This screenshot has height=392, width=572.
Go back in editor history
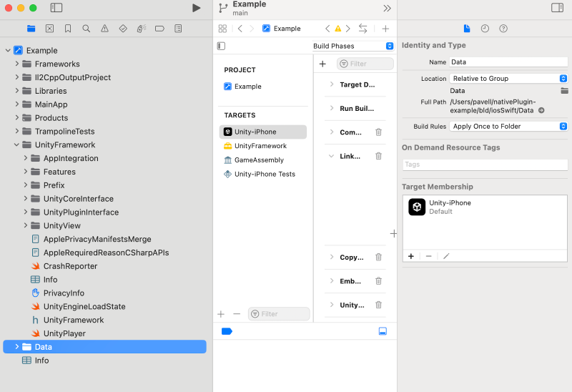pos(240,29)
